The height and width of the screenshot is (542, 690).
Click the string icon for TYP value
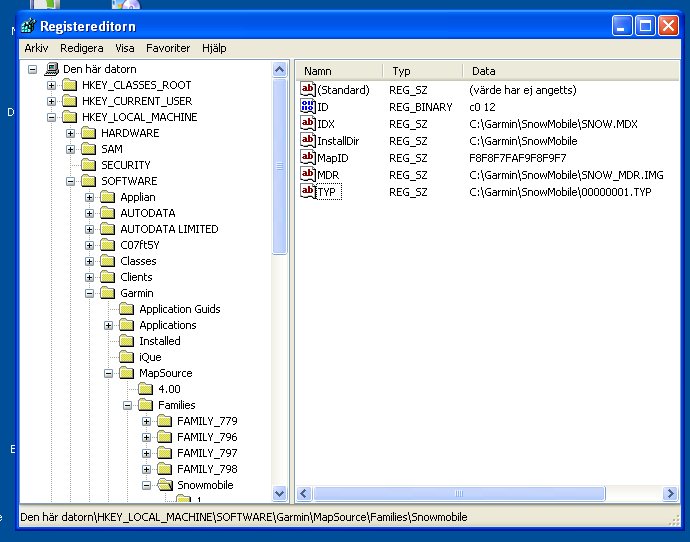point(308,191)
